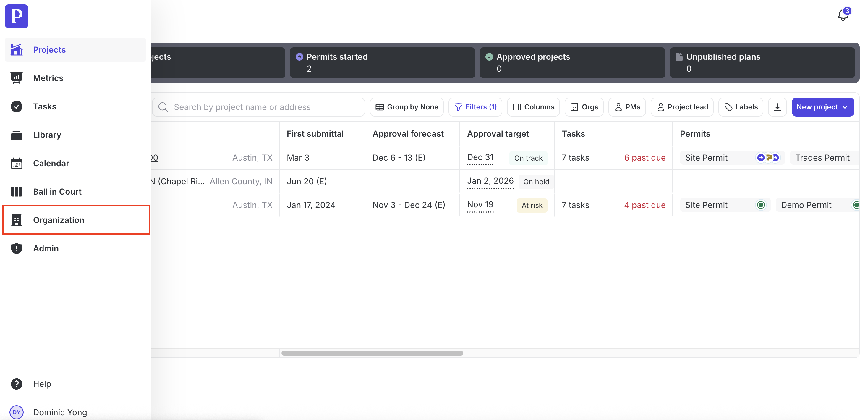This screenshot has height=420, width=868.
Task: Click the Admin shield icon
Action: click(x=17, y=248)
